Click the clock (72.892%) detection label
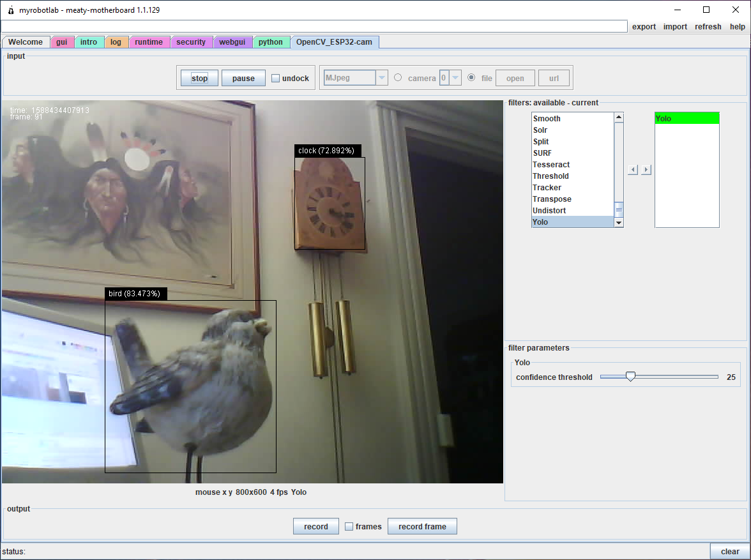This screenshot has width=751, height=560. [328, 151]
